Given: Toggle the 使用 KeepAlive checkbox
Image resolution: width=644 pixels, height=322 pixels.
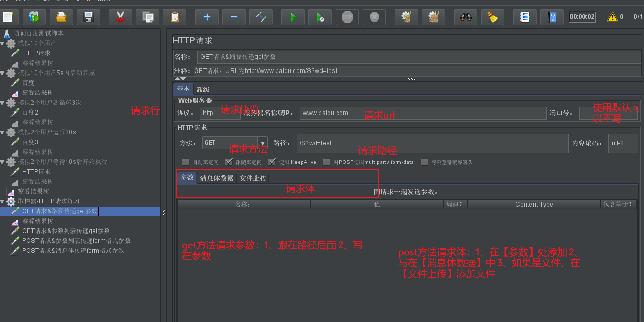Looking at the screenshot, I should tap(272, 162).
